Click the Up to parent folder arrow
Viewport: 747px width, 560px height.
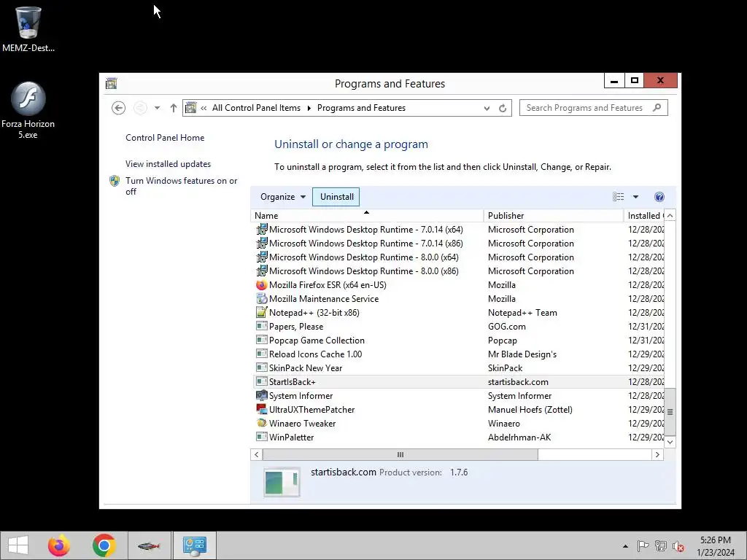174,108
